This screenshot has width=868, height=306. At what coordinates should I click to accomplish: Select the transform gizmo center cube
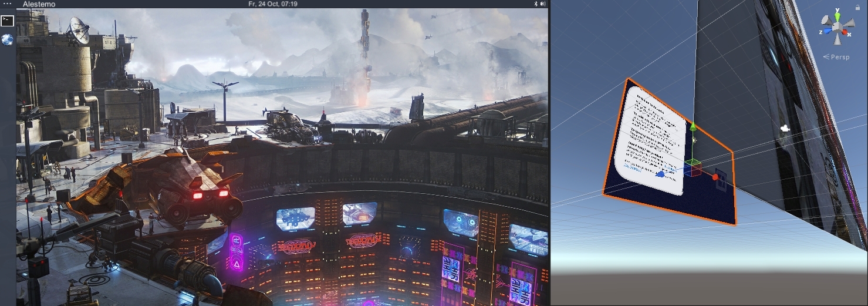click(694, 167)
